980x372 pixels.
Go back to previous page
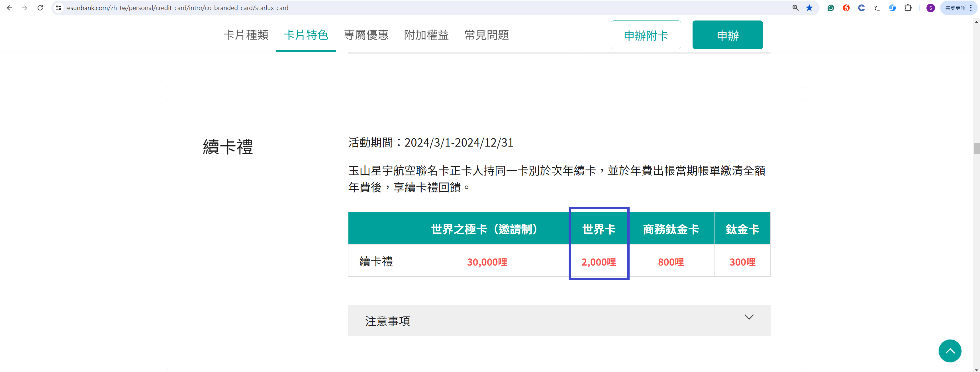pyautogui.click(x=9, y=8)
